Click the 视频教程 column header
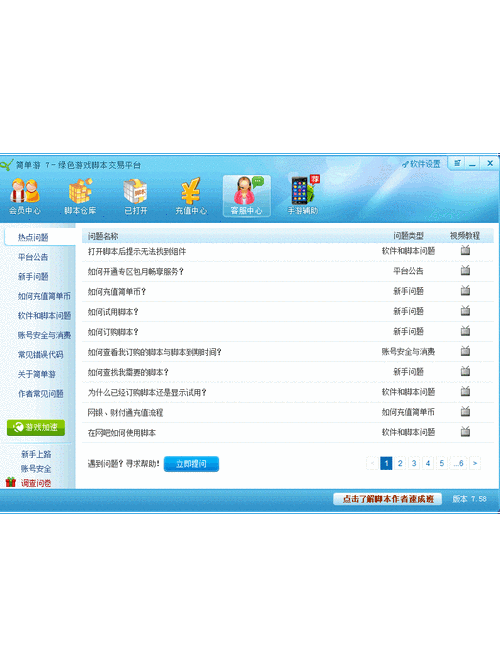The image size is (500, 667). coord(465,235)
